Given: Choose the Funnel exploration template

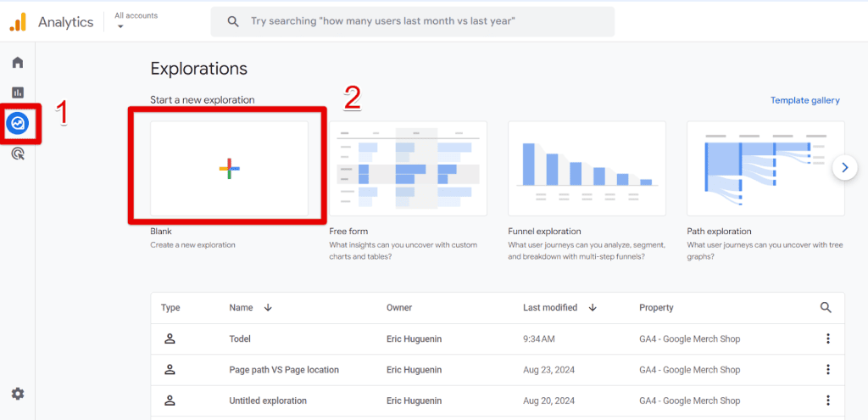Looking at the screenshot, I should tap(587, 169).
